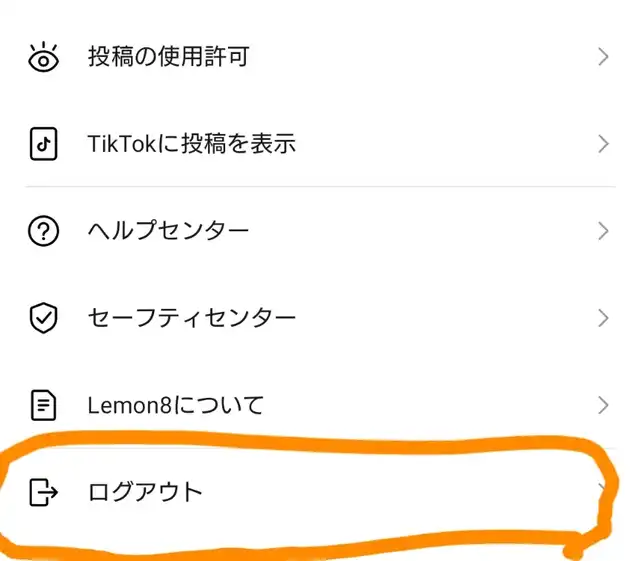The image size is (640, 561).
Task: Tap the chevron on the ログアウト row
Action: (x=602, y=488)
